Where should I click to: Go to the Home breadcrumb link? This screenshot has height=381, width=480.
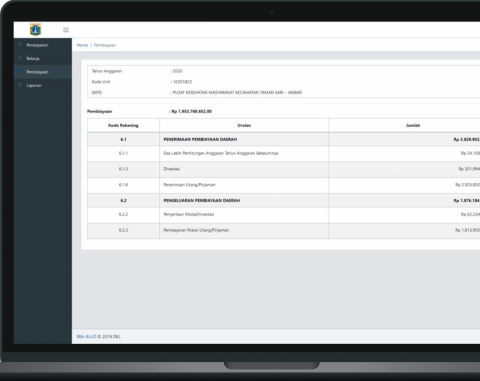coord(82,45)
